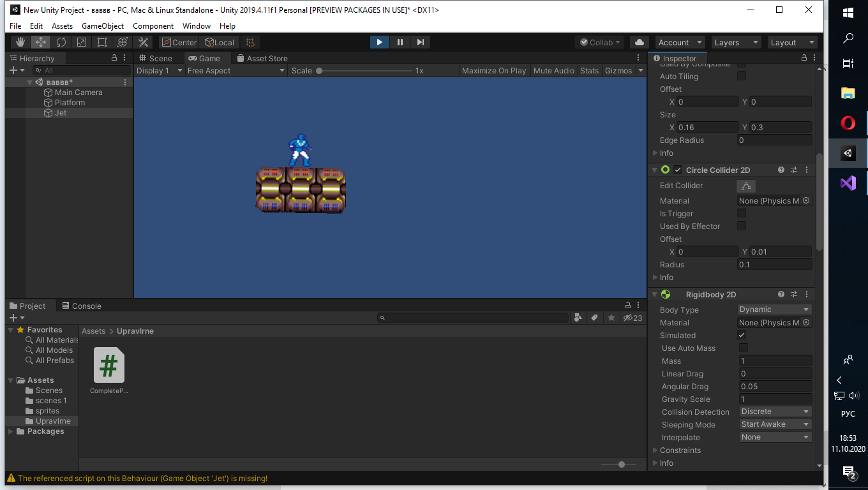Pause the game with Pause button
Image resolution: width=868 pixels, height=490 pixels.
tap(400, 42)
